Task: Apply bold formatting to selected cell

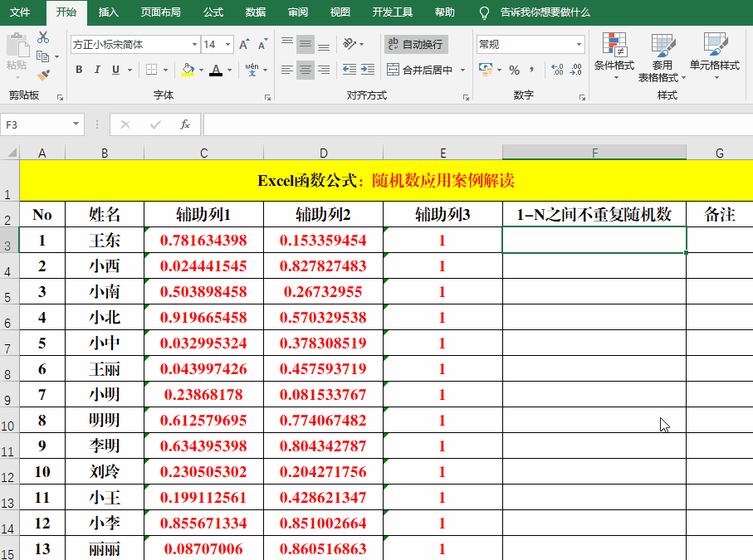Action: (x=78, y=69)
